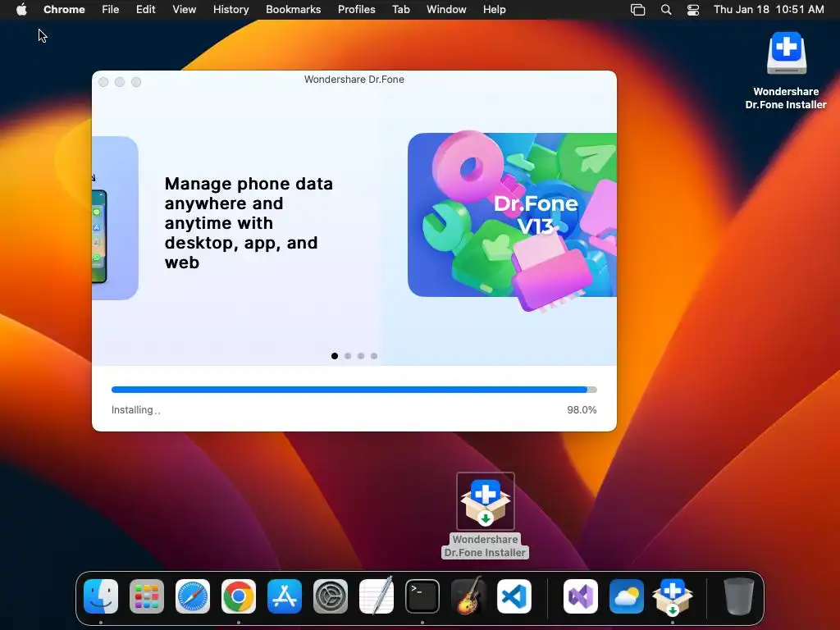
Task: Click the Dr.Fone V13 promotional image
Action: 512,220
